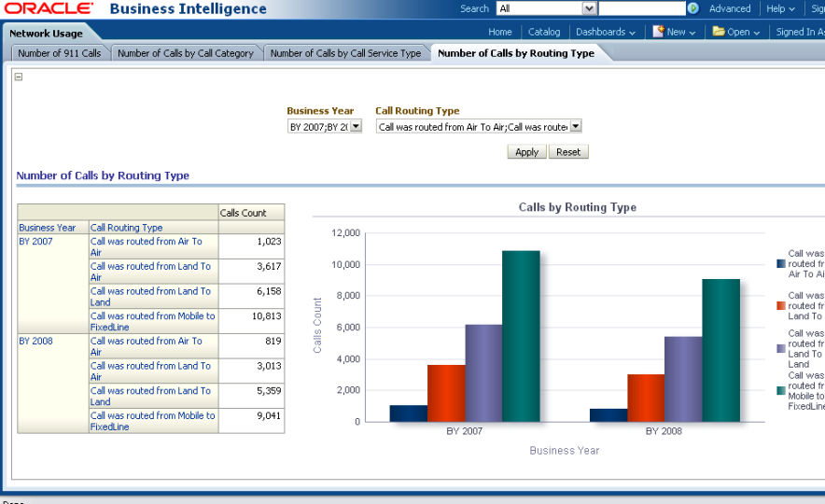Click the Catalog link

(544, 32)
